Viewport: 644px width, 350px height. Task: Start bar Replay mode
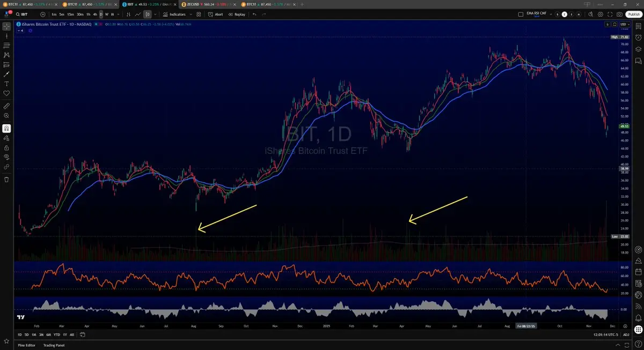[x=237, y=14]
